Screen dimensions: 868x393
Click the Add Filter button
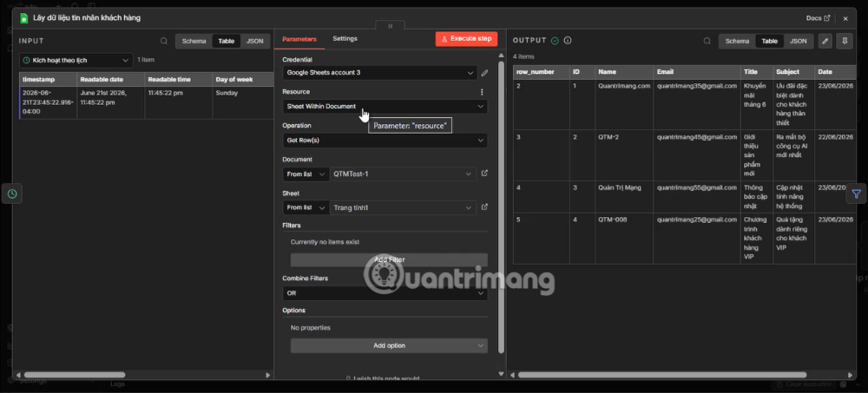tap(389, 259)
